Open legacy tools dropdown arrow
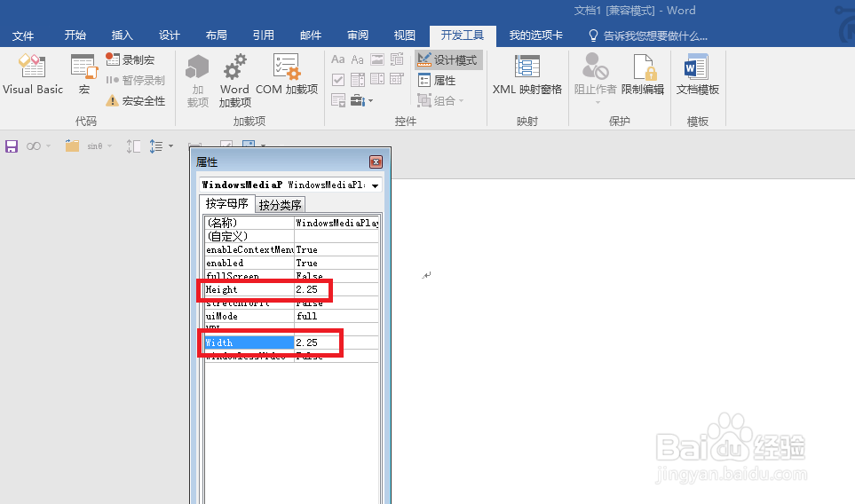The height and width of the screenshot is (504, 855). pos(371,101)
